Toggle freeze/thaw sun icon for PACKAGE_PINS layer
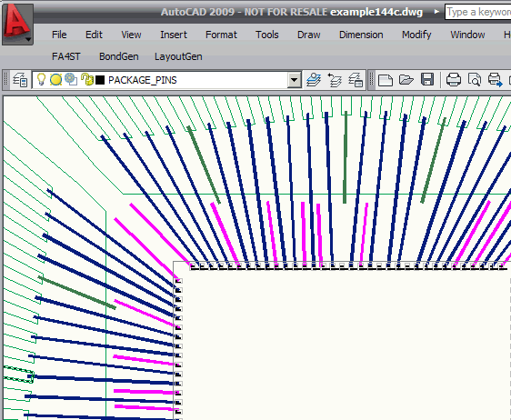The image size is (511, 420). coord(55,80)
